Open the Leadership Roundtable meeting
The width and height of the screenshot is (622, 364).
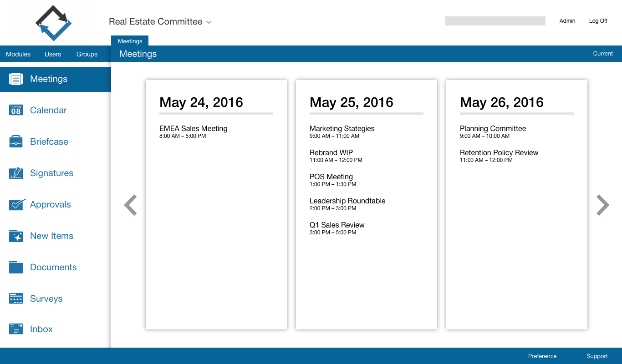tap(347, 201)
